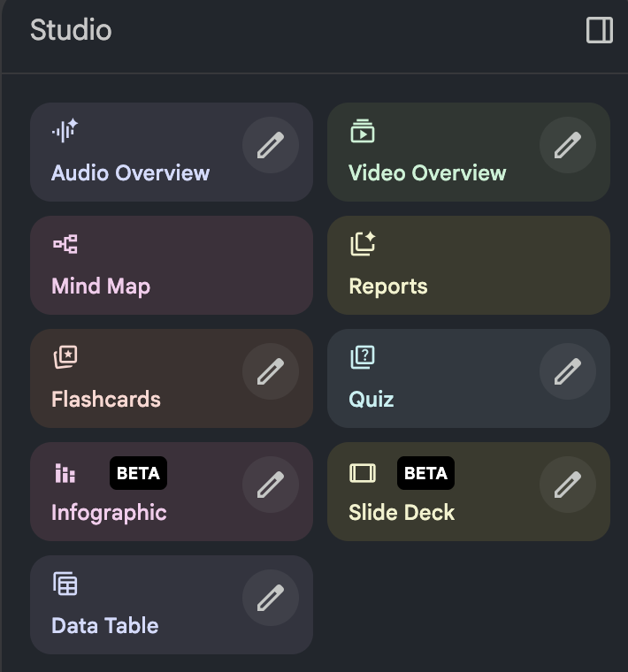
Task: Customize Slide Deck with pencil icon
Action: click(568, 485)
